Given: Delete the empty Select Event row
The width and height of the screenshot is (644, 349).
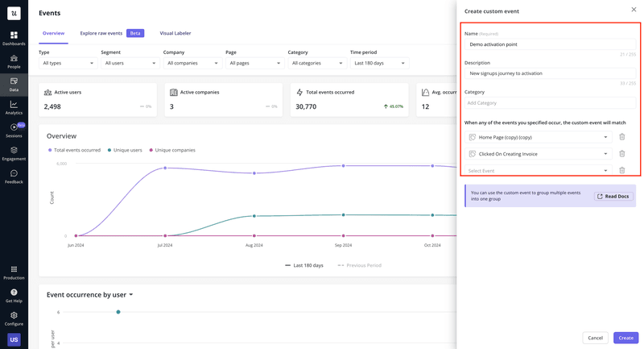Looking at the screenshot, I should click(621, 170).
